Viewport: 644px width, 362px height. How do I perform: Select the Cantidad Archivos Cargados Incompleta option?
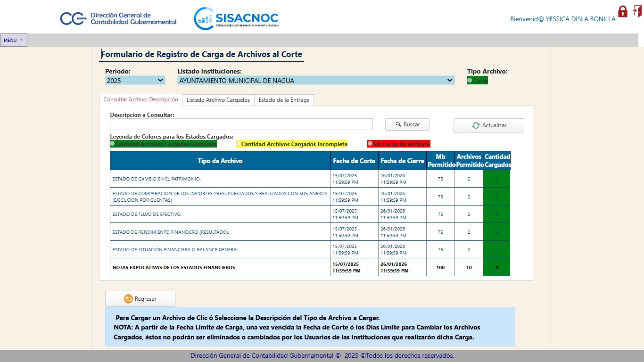239,144
